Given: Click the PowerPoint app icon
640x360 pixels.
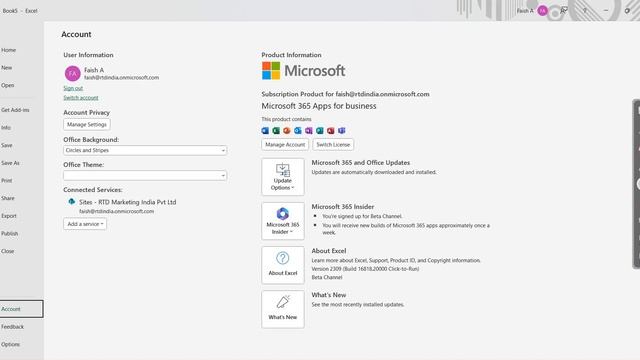Looking at the screenshot, I should (x=287, y=131).
